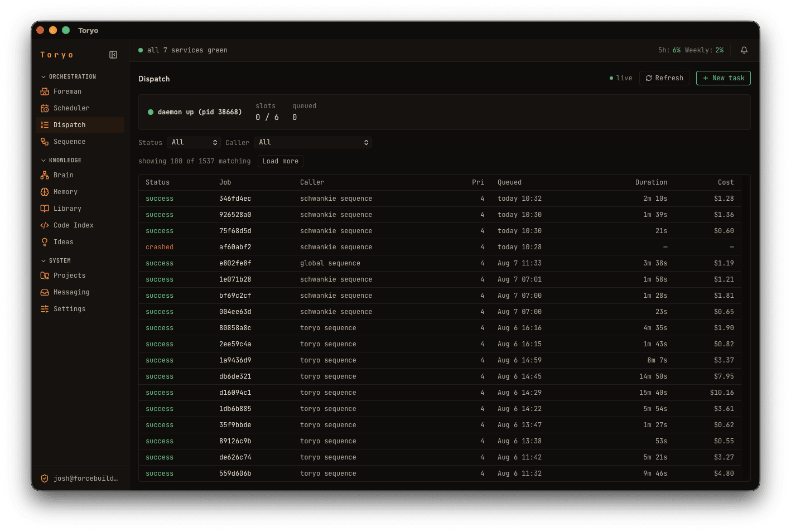Viewport: 791px width, 532px height.
Task: Click the all 7 services green status
Action: (x=183, y=50)
